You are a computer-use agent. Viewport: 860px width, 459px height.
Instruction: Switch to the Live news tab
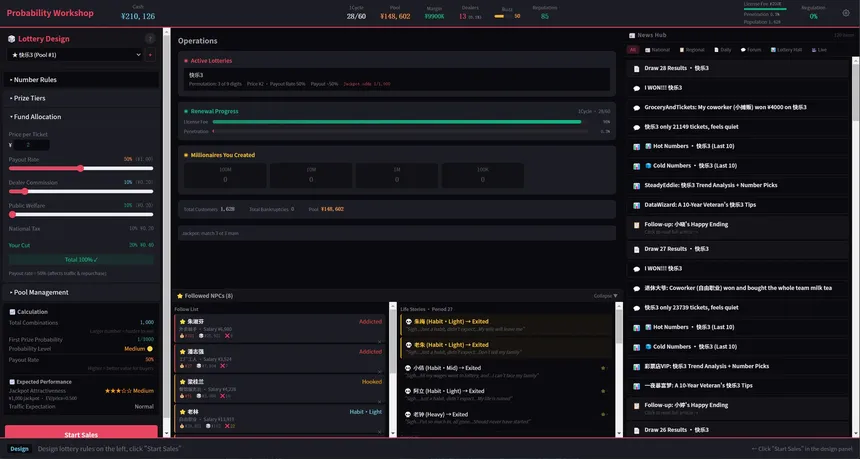click(818, 50)
